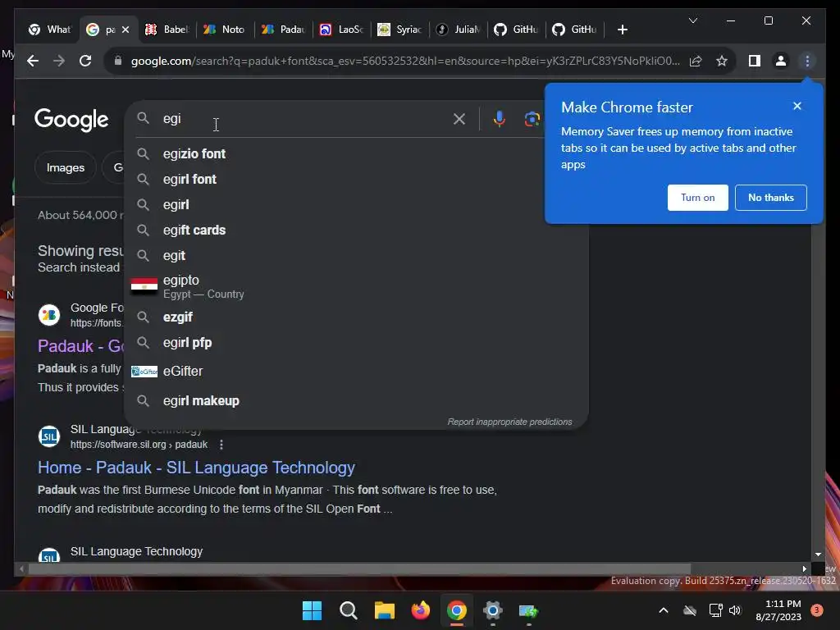Search by image with Google Lens
Screen dimensions: 840x630
click(x=532, y=119)
